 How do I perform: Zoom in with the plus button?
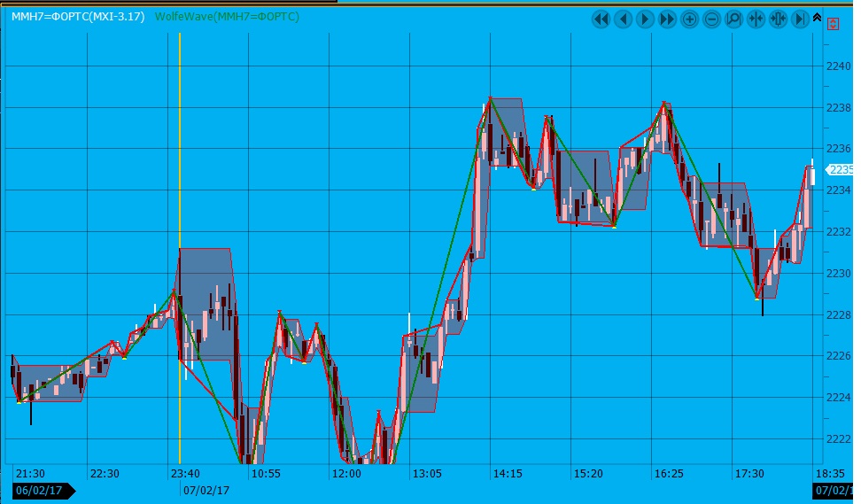[x=690, y=19]
